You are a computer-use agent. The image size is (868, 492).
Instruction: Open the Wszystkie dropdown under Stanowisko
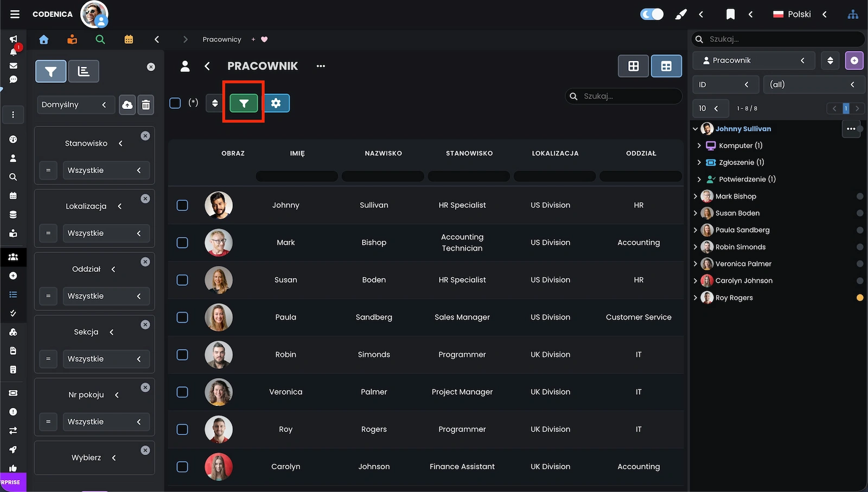106,170
